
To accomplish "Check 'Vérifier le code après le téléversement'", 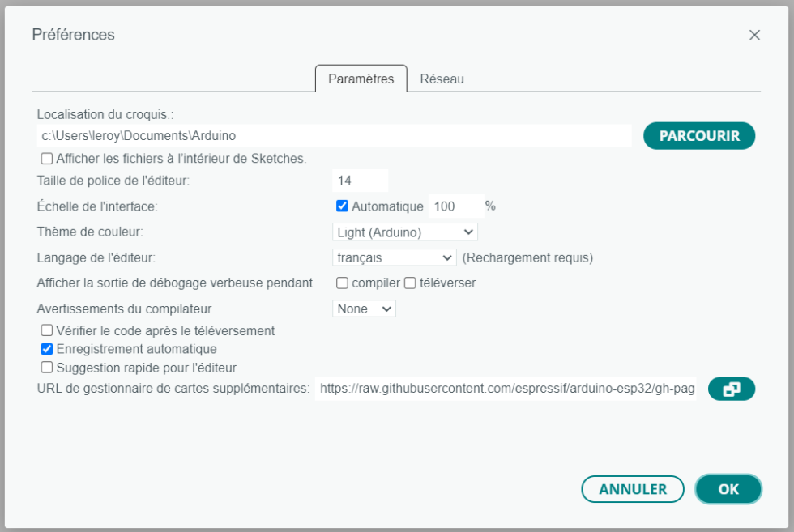I will coord(47,330).
